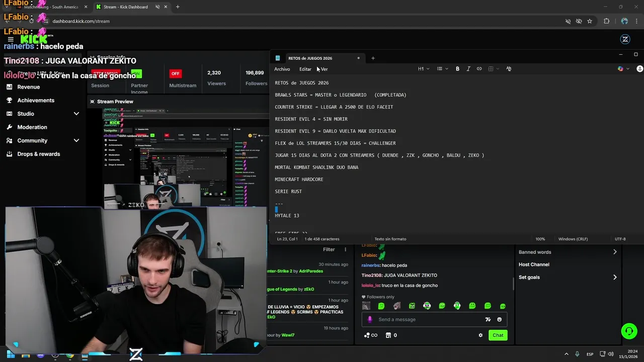Click the ESP language indicator in taskbar

590,354
